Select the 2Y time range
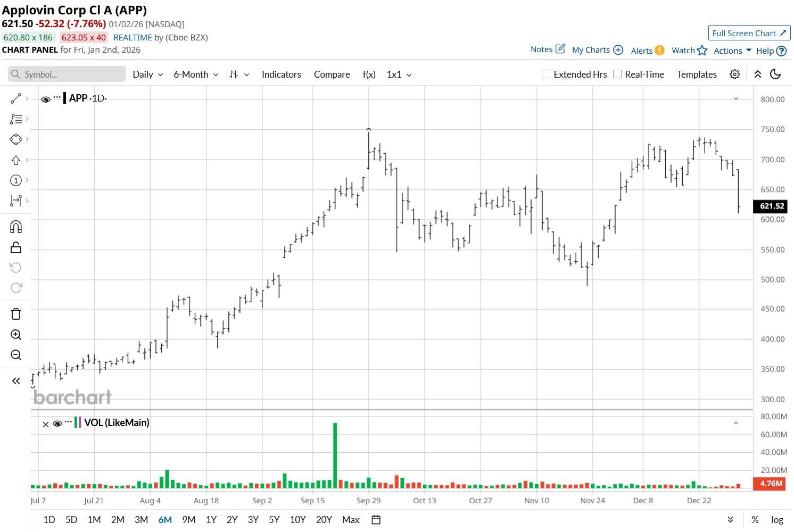The height and width of the screenshot is (532, 794). pos(232,520)
